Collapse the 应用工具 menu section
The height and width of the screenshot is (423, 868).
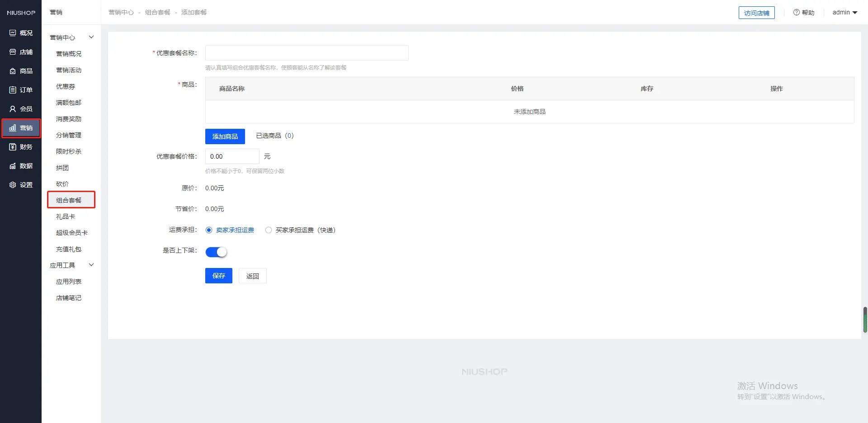click(91, 265)
